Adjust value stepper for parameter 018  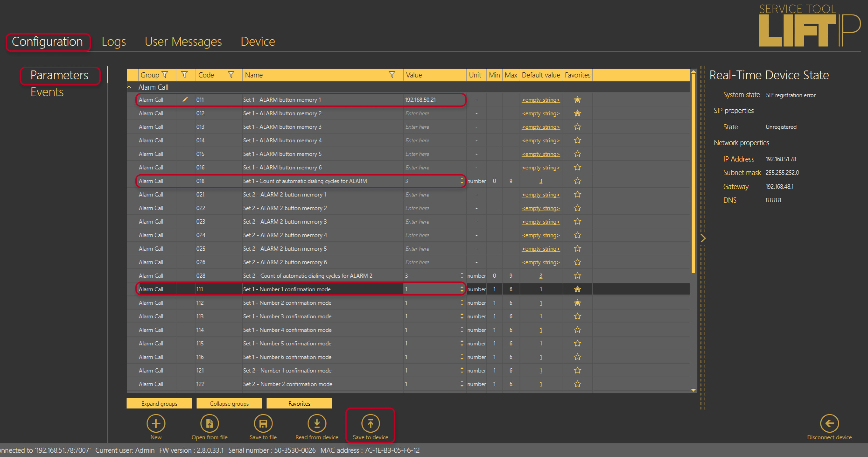462,181
